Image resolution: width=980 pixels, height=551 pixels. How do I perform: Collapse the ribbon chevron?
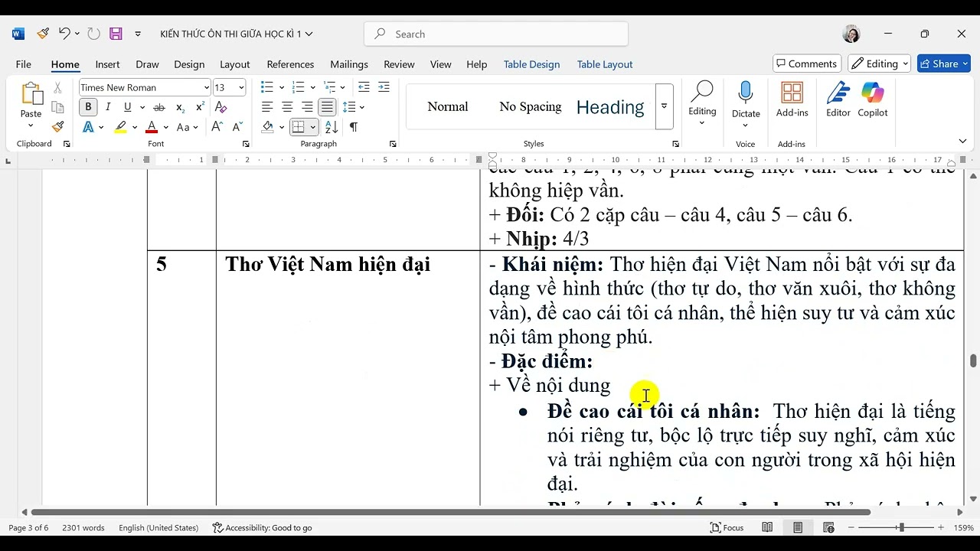tap(962, 141)
